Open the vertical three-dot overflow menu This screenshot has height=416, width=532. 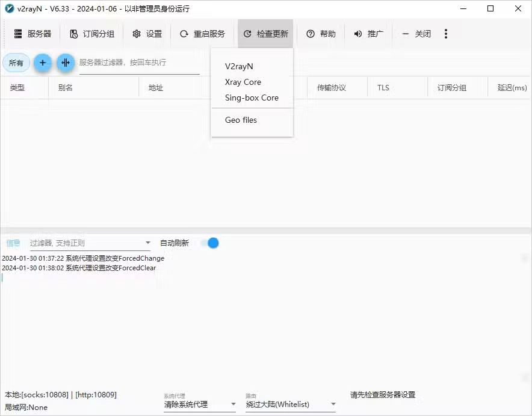pos(446,34)
